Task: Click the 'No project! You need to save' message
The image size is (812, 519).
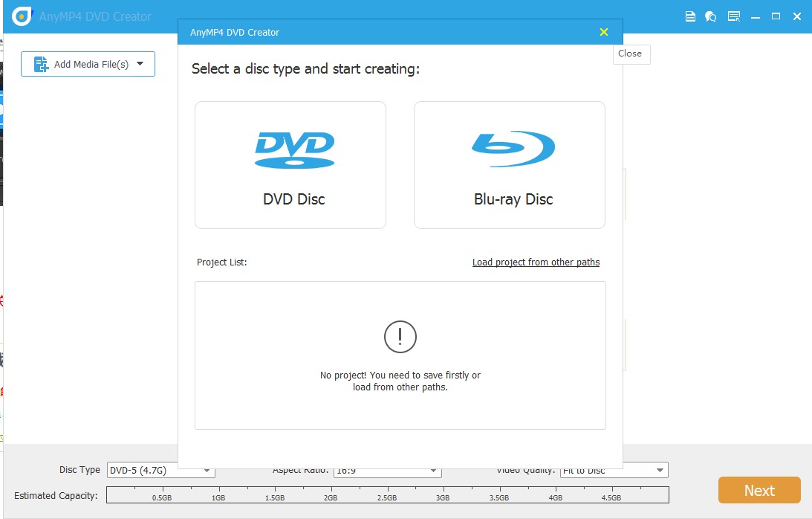Action: [x=400, y=381]
